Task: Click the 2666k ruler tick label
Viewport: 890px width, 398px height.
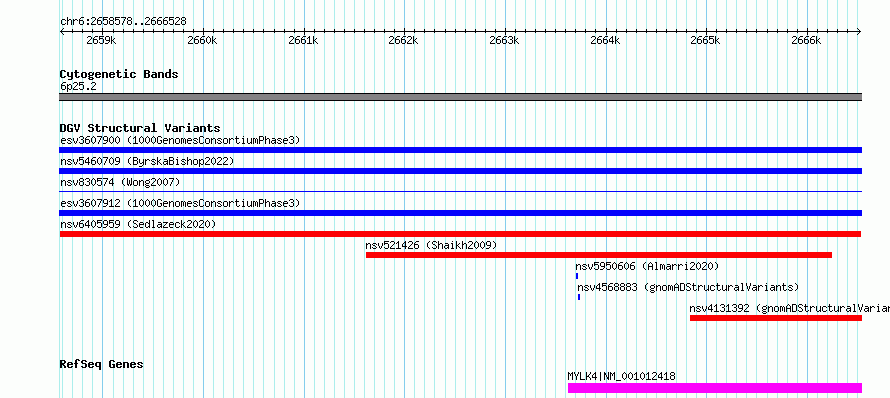Action: pyautogui.click(x=807, y=41)
